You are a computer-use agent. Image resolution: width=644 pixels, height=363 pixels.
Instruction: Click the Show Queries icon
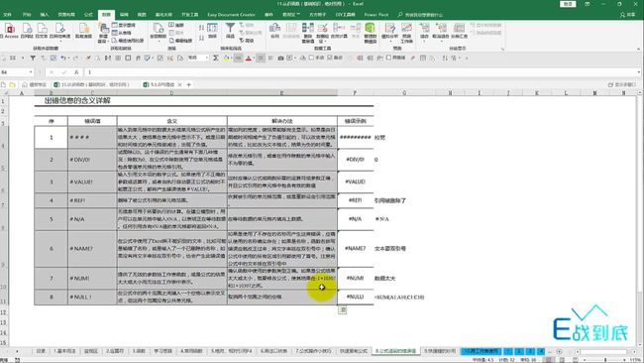tap(124, 25)
